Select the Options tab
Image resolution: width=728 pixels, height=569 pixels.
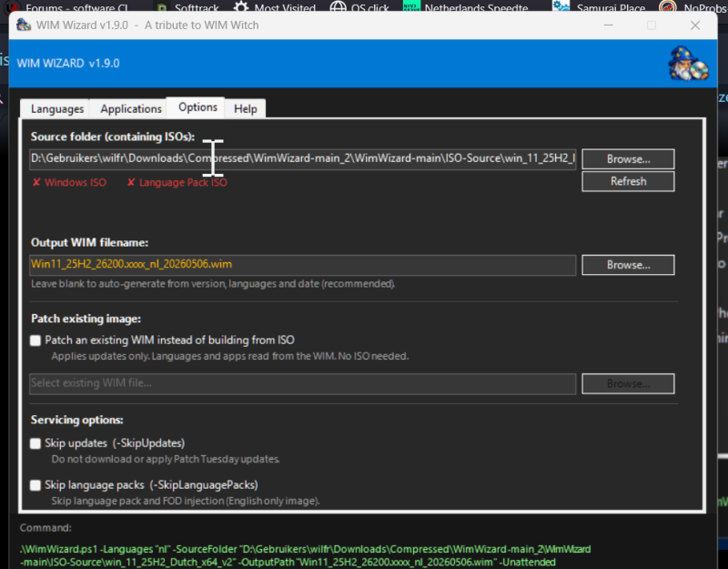[197, 107]
